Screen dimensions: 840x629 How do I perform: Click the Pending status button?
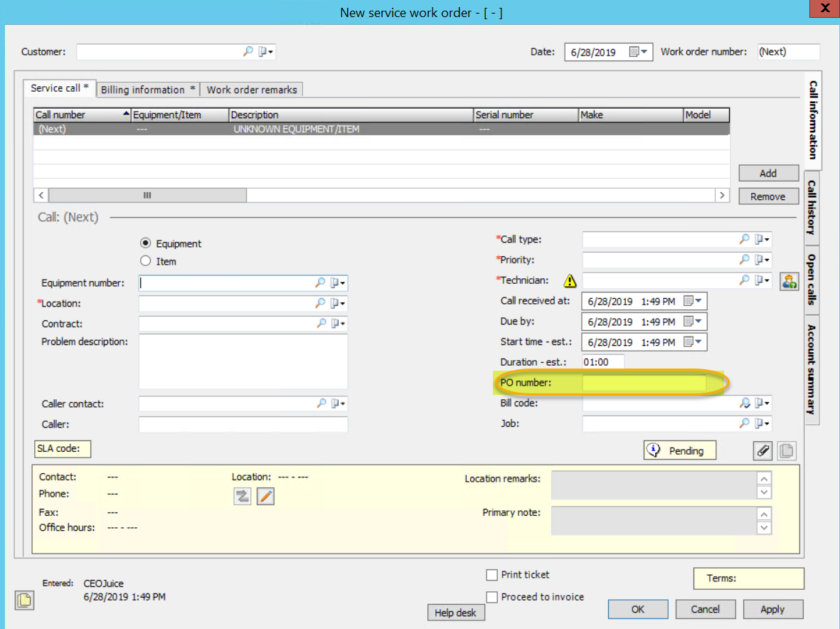tap(679, 450)
